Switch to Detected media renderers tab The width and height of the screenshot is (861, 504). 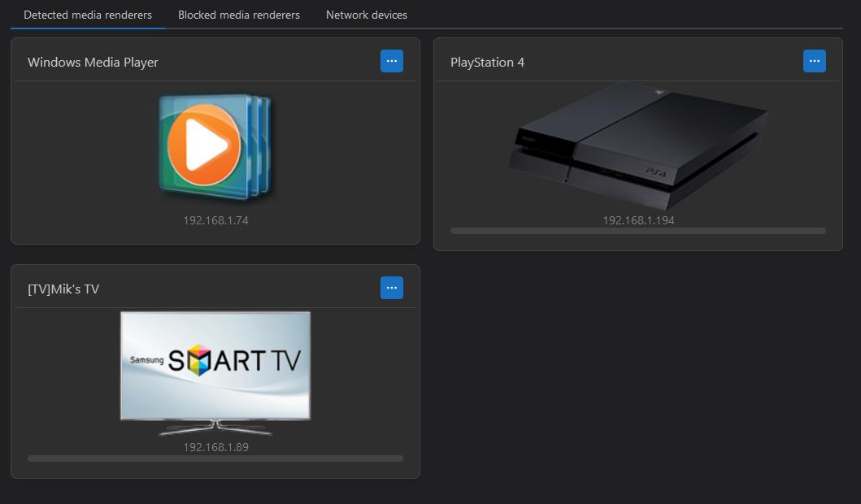pyautogui.click(x=88, y=15)
